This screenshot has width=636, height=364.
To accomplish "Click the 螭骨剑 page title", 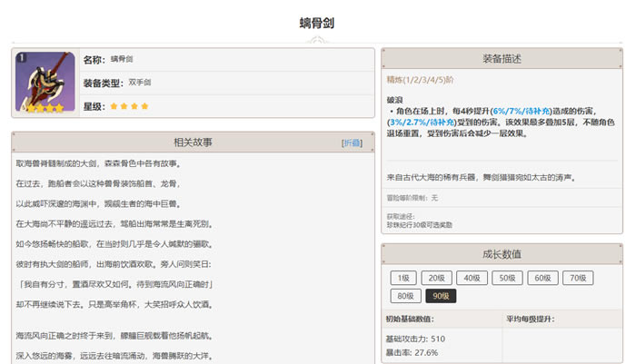I will click(x=318, y=22).
